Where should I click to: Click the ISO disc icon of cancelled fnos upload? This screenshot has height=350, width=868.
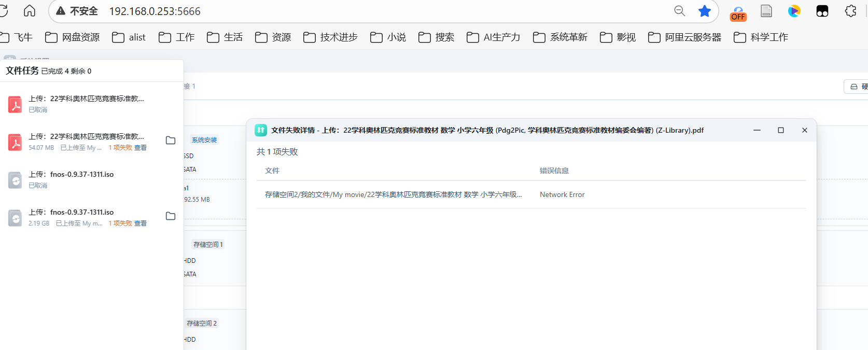pyautogui.click(x=15, y=180)
